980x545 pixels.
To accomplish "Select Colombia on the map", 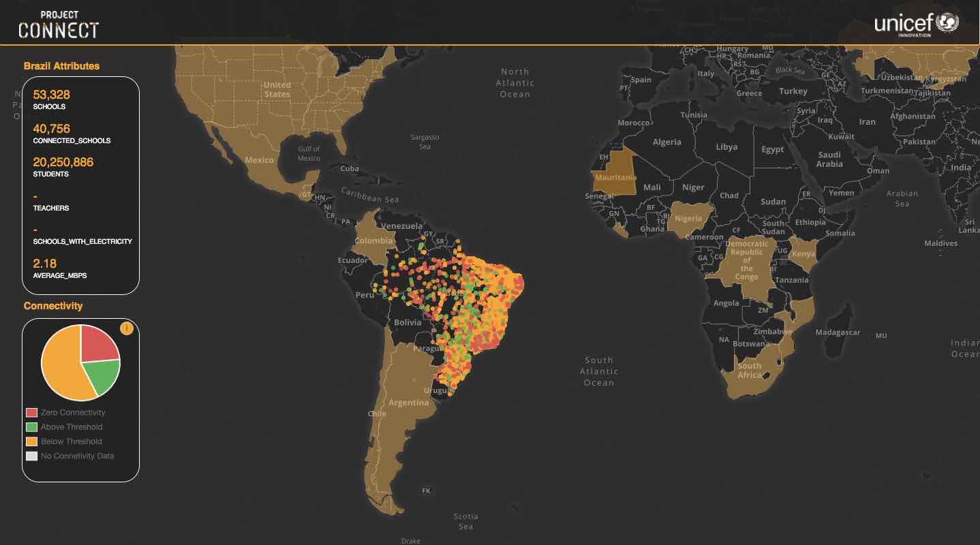I will 373,240.
